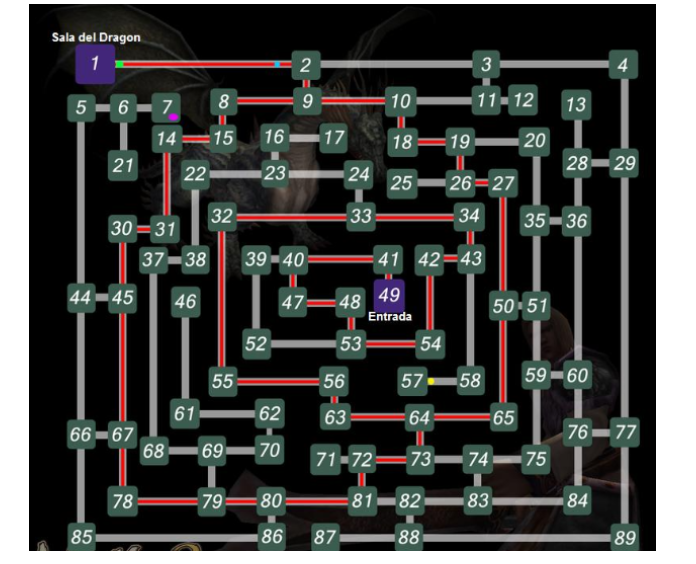Click room node 36
This screenshot has height=564, width=696.
coord(576,220)
